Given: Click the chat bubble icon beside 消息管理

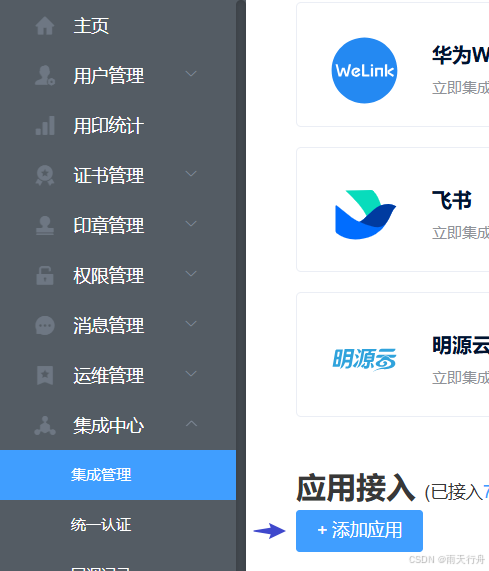Looking at the screenshot, I should point(45,325).
